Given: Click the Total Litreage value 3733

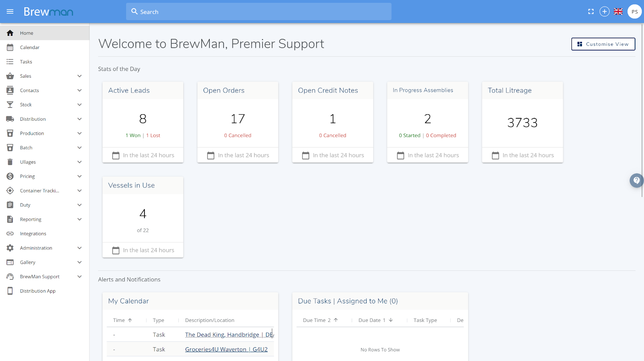Looking at the screenshot, I should coord(522,122).
